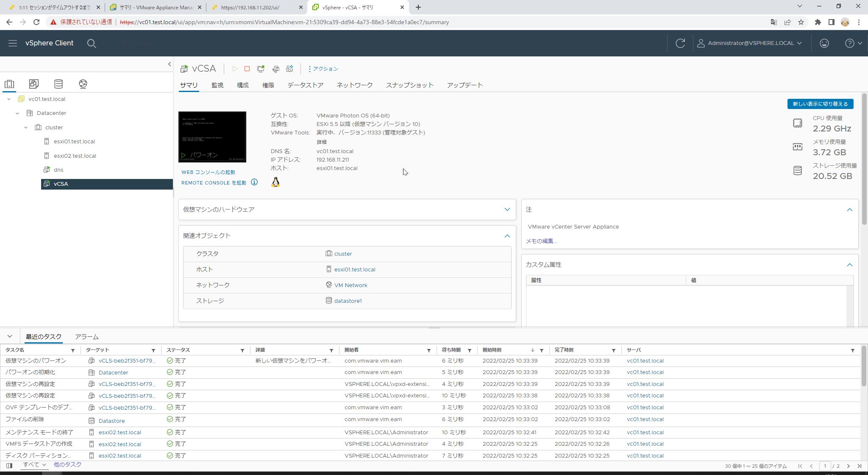Filter the ターゲット column
This screenshot has width=868, height=475.
pos(153,350)
